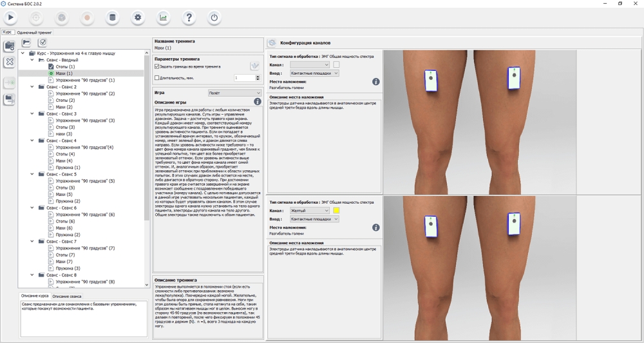The image size is (644, 343).
Task: Select Пружина (1) in the course tree
Action: pos(68,168)
